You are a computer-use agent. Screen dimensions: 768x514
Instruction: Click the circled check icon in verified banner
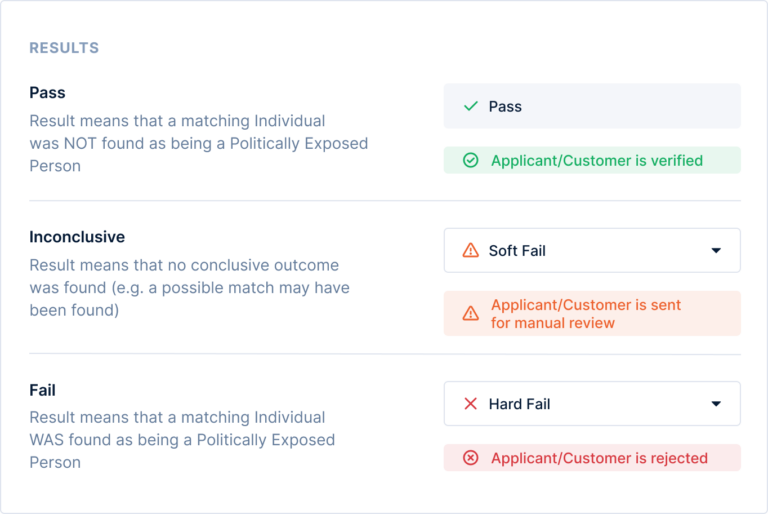point(471,160)
